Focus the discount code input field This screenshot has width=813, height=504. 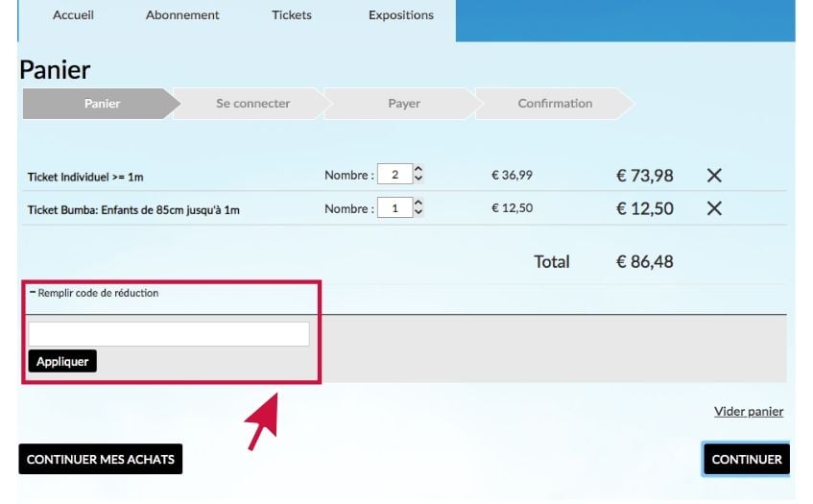pos(169,334)
